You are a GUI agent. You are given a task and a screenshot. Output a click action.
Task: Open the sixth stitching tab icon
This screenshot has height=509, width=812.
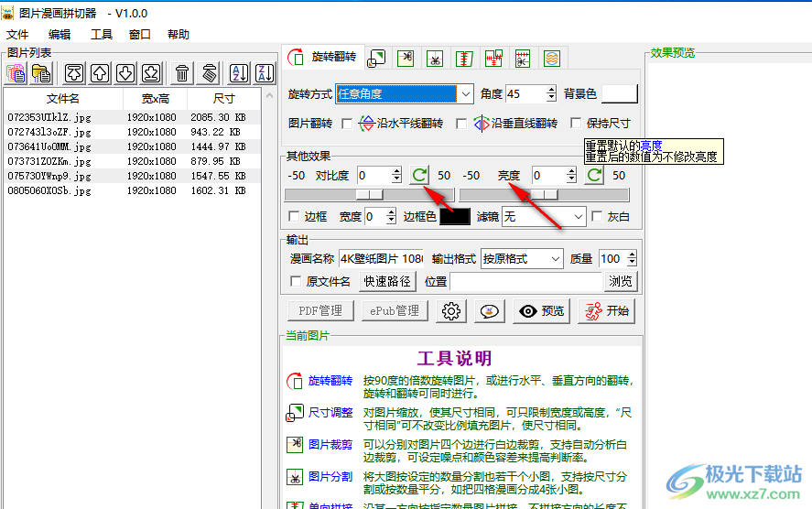click(x=494, y=58)
